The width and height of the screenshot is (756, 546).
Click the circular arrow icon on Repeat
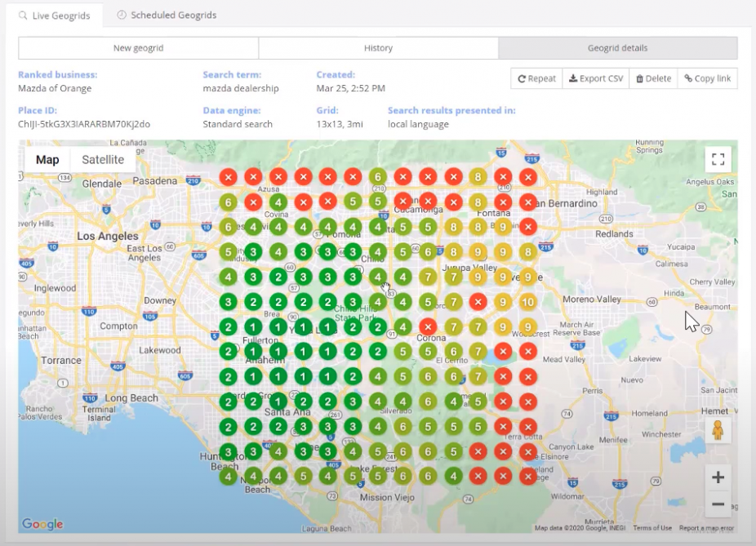[523, 78]
